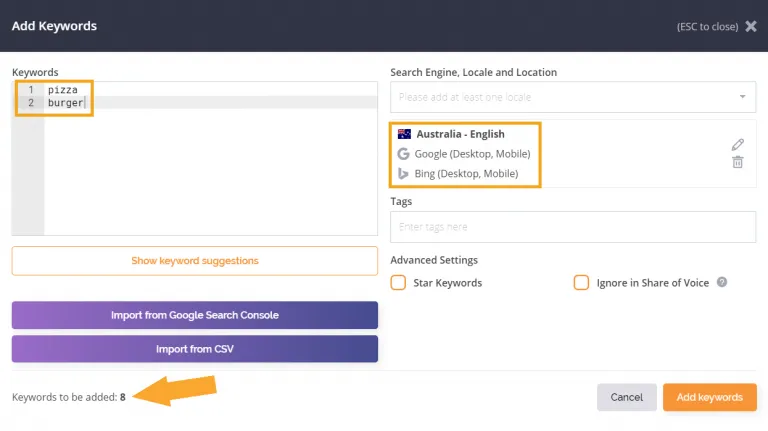Click the 'Keywords to be added: 8' counter
Viewport: 768px width, 431px height.
click(x=69, y=397)
